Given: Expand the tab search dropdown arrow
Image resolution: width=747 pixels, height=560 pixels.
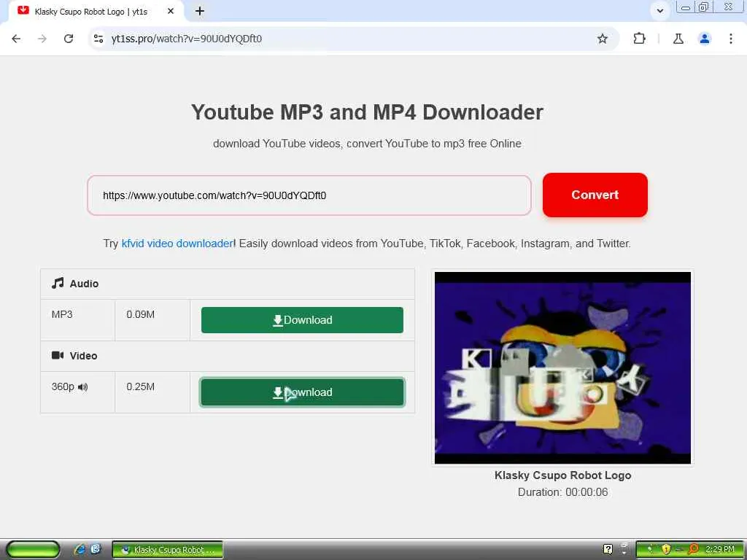Looking at the screenshot, I should [x=659, y=11].
